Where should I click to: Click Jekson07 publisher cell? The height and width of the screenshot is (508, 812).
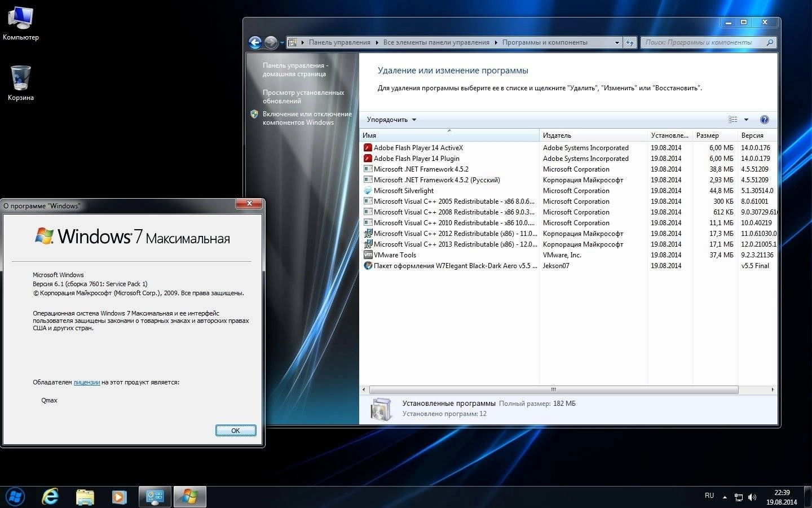[x=556, y=266]
